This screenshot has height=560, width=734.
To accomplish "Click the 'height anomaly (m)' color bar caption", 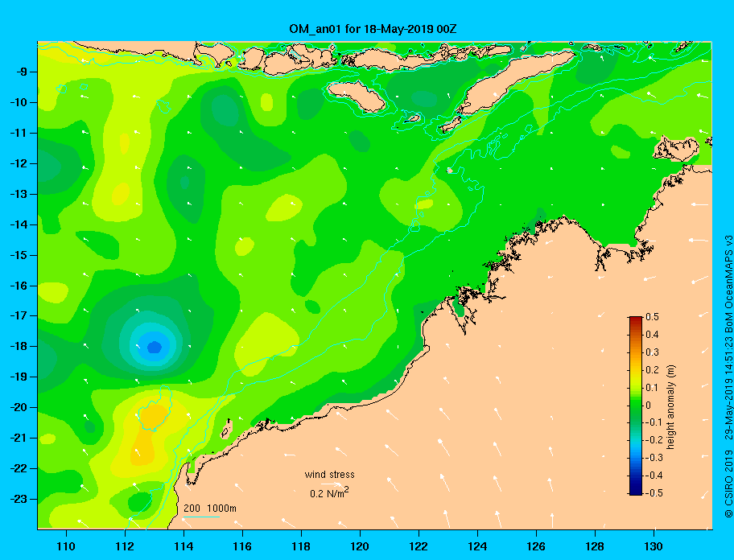I will click(x=670, y=407).
